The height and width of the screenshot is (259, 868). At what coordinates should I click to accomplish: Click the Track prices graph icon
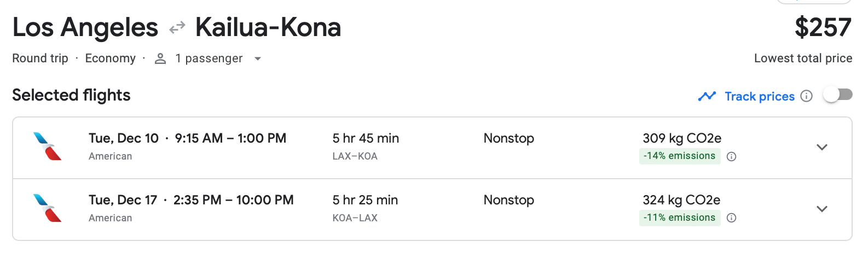pos(707,96)
